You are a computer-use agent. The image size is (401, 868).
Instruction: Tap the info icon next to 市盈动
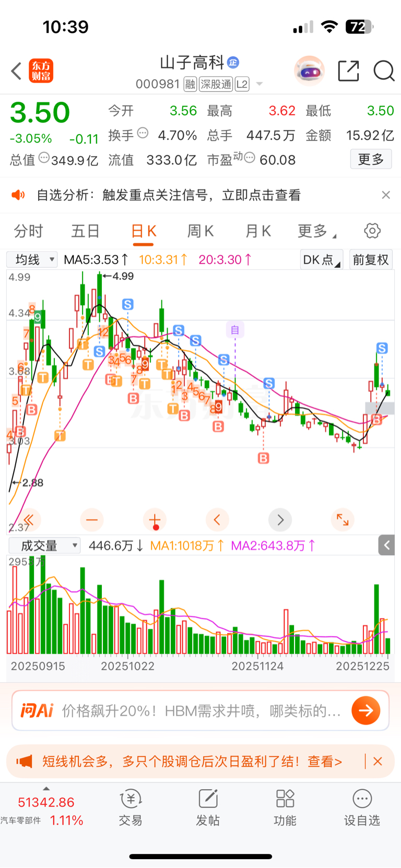tap(250, 157)
